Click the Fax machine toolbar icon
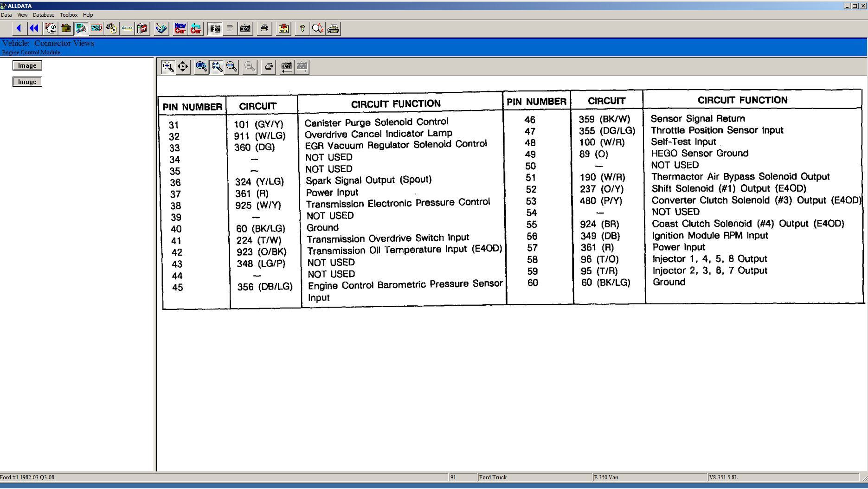 (333, 29)
